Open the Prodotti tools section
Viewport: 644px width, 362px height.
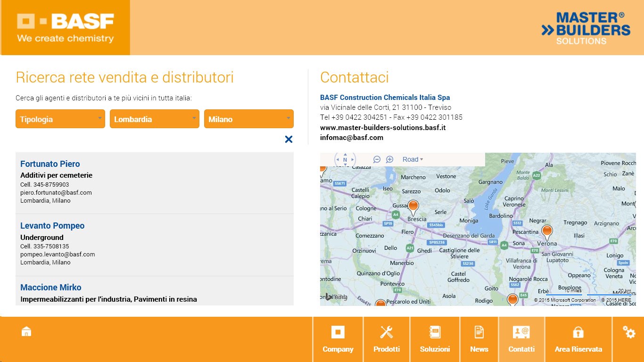[x=387, y=339]
